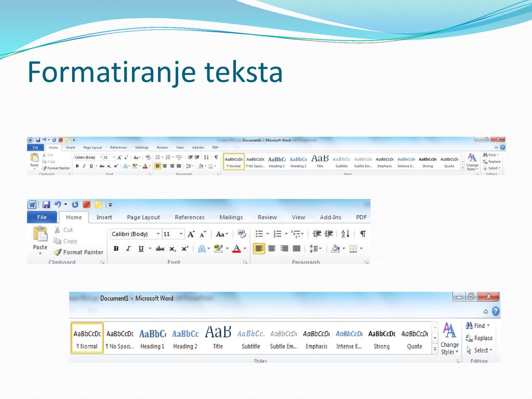Image resolution: width=532 pixels, height=399 pixels.
Task: Click the Borders grid icon in the enlarged ribbon
Action: click(353, 249)
